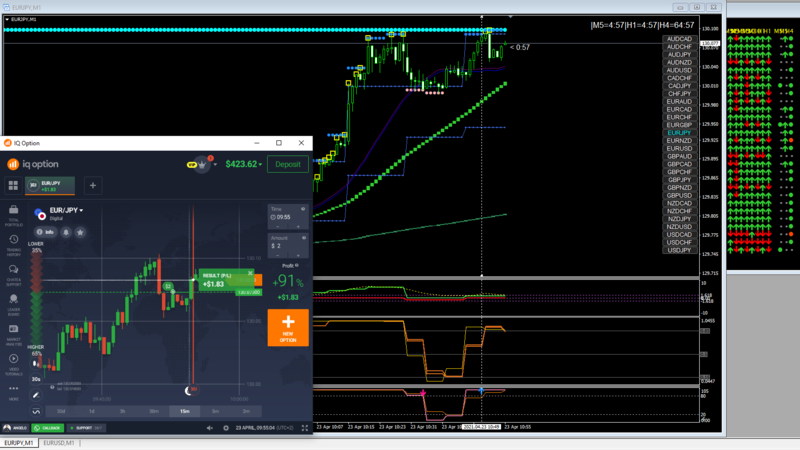Open Total Portfolio in the sidebar
The width and height of the screenshot is (800, 450).
(14, 215)
